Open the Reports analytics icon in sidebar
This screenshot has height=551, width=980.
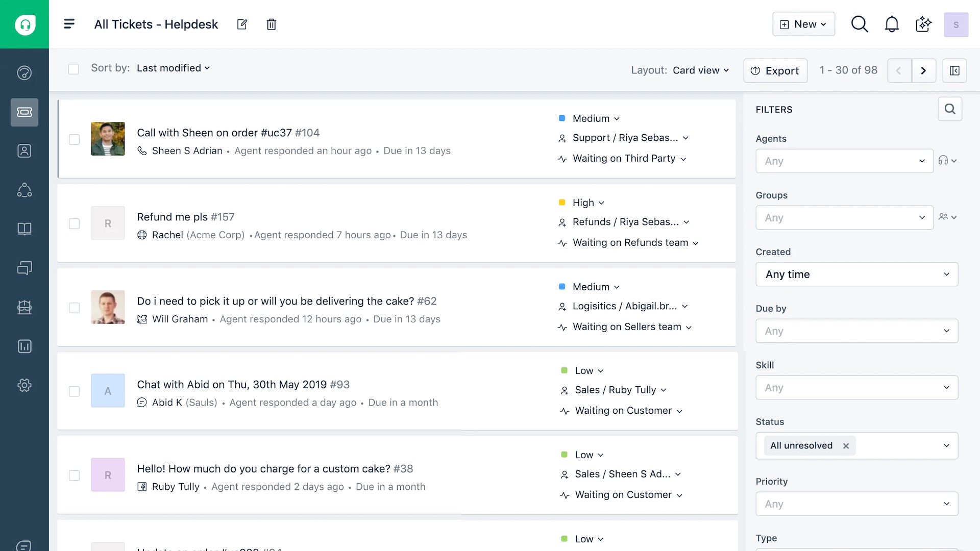pos(24,346)
